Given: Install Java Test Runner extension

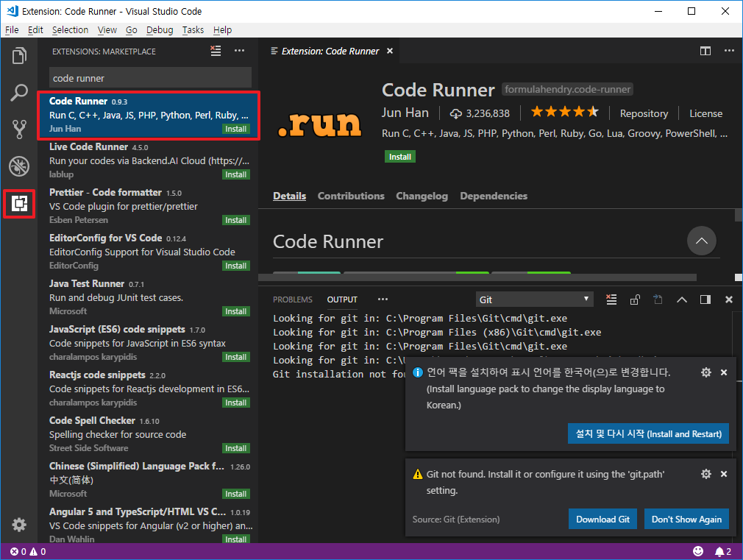Looking at the screenshot, I should click(x=236, y=311).
